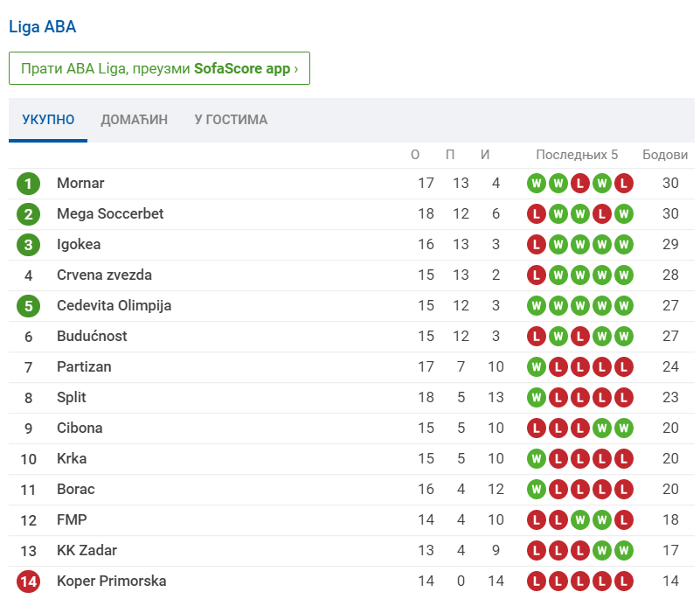
Task: Click the Последњих 5 column header
Action: click(577, 155)
